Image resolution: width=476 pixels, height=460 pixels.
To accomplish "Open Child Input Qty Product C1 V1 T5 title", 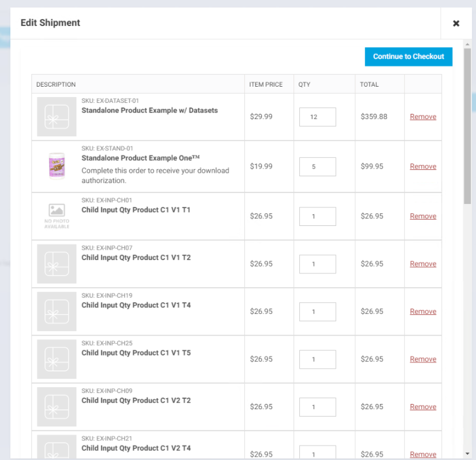I will tap(136, 353).
